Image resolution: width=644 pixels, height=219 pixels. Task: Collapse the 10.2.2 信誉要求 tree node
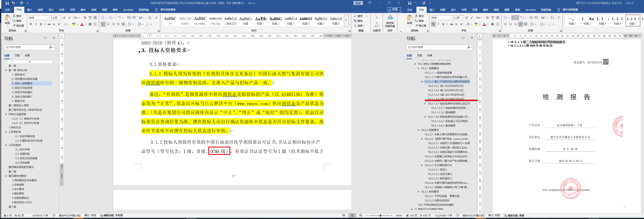tap(419, 130)
